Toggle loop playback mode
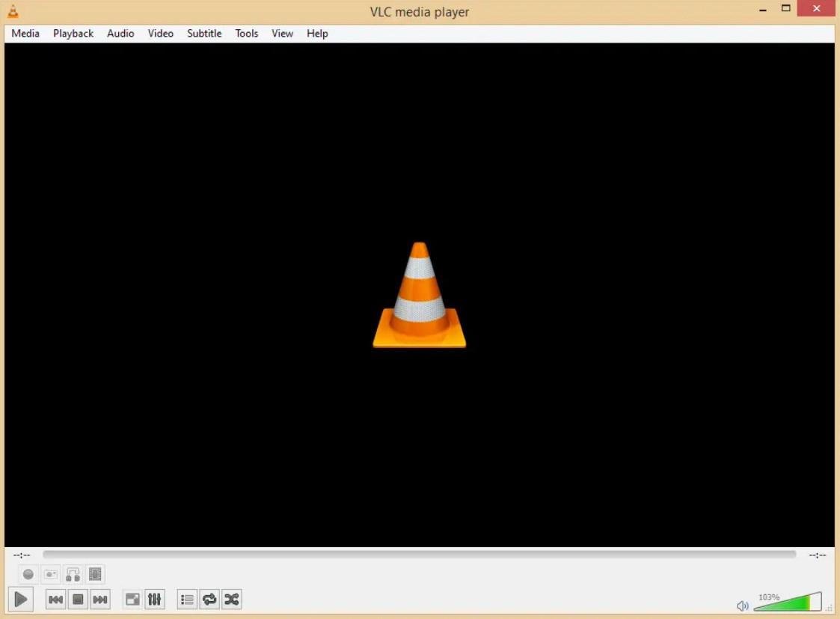840x619 pixels. [x=209, y=599]
